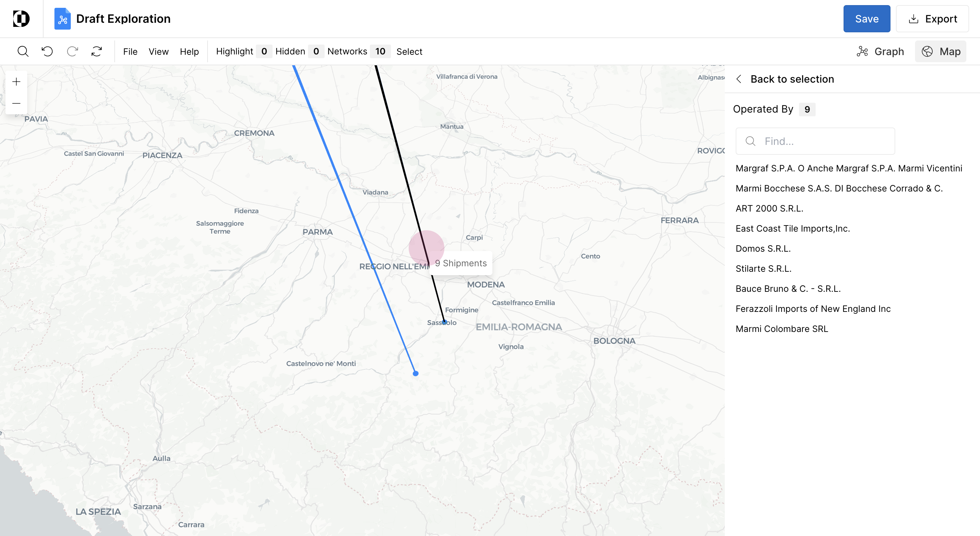Image resolution: width=980 pixels, height=536 pixels.
Task: Click the Export button
Action: click(x=932, y=19)
